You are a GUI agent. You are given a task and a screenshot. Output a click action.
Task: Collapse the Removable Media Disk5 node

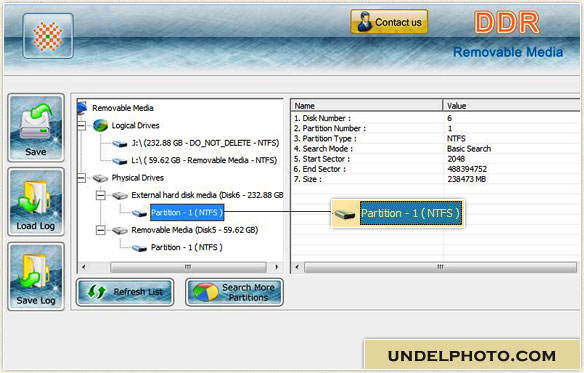pyautogui.click(x=101, y=230)
